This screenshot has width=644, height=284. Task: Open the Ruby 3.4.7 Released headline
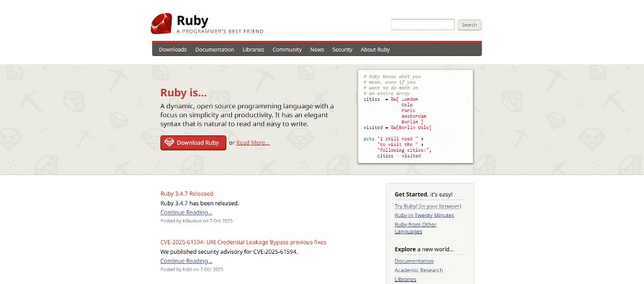pyautogui.click(x=186, y=193)
